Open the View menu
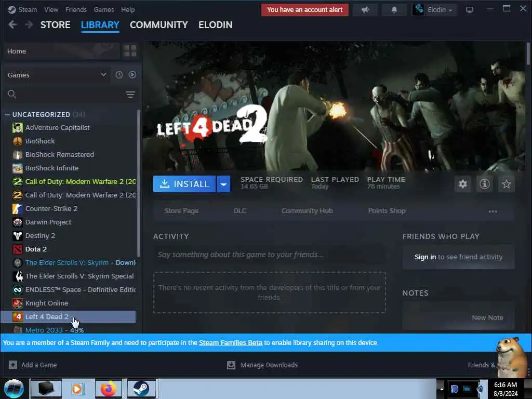 pos(51,10)
